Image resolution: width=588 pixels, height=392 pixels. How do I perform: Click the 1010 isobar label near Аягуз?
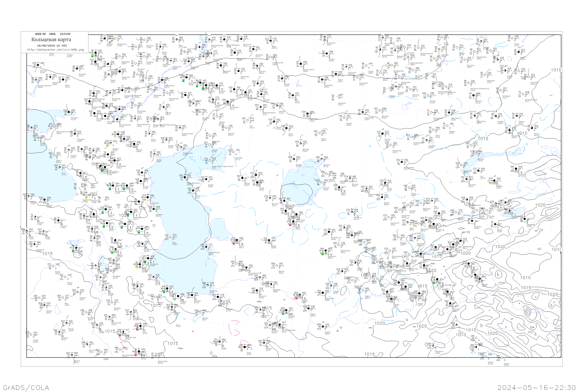point(522,133)
